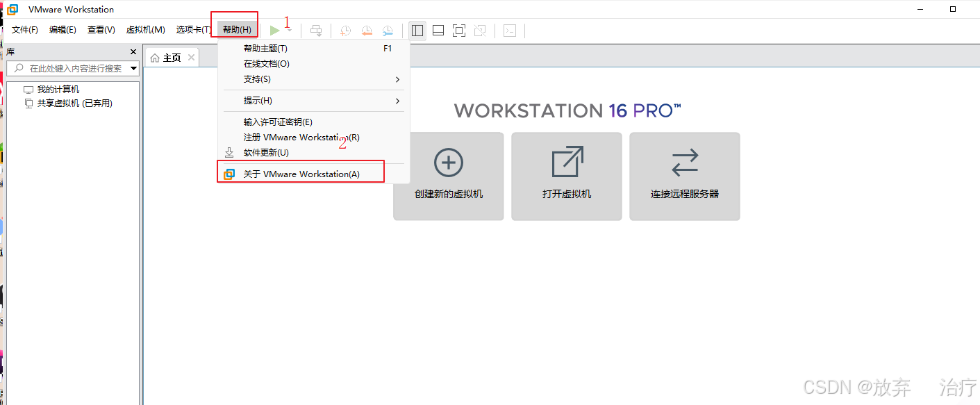Image resolution: width=980 pixels, height=405 pixels.
Task: Open the 编辑(E) menu
Action: click(x=63, y=30)
